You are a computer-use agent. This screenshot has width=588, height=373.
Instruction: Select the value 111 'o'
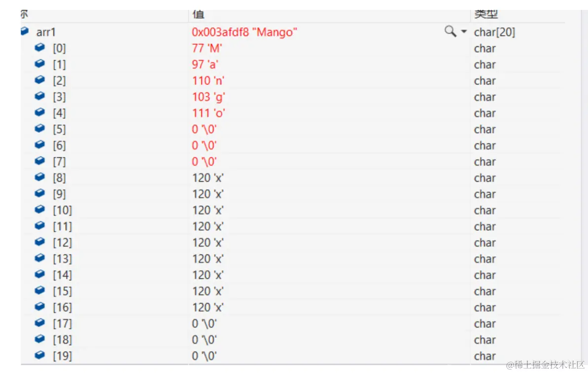coord(208,113)
